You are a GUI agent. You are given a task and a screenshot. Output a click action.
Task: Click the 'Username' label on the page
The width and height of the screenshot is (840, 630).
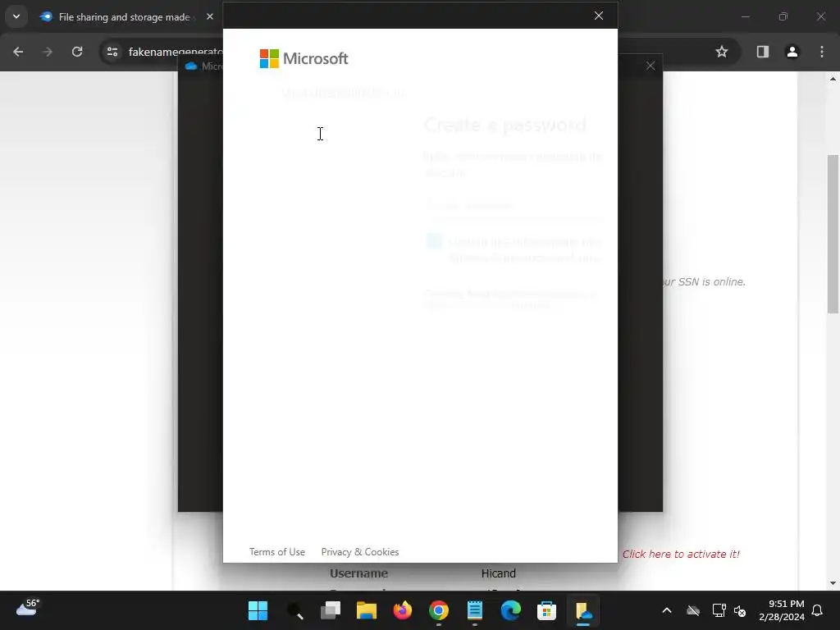tap(359, 573)
